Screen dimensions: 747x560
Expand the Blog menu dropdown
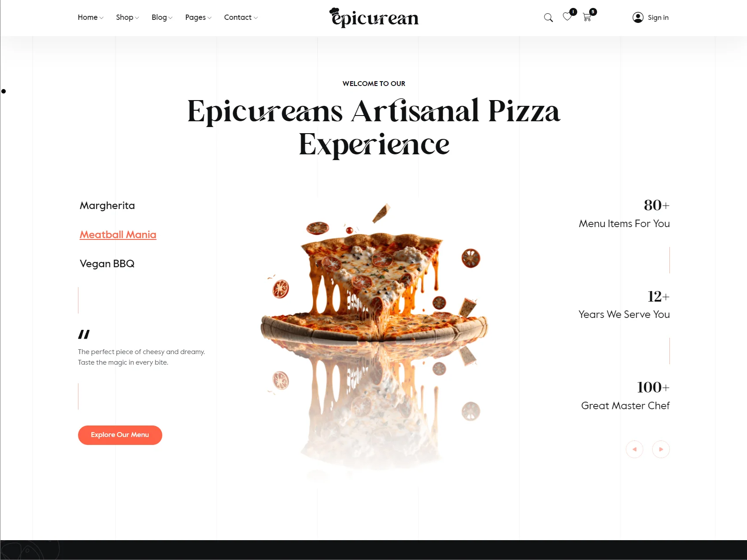click(x=162, y=17)
